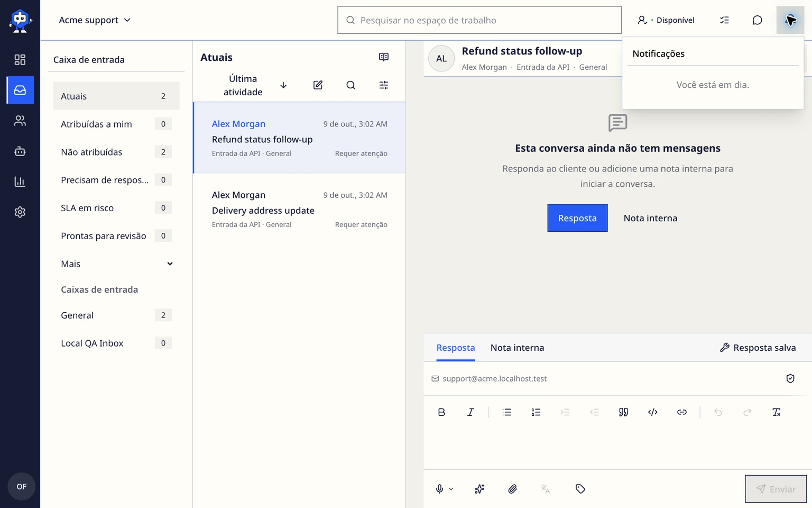
Task: Switch to the Resposta composer tab
Action: click(456, 348)
